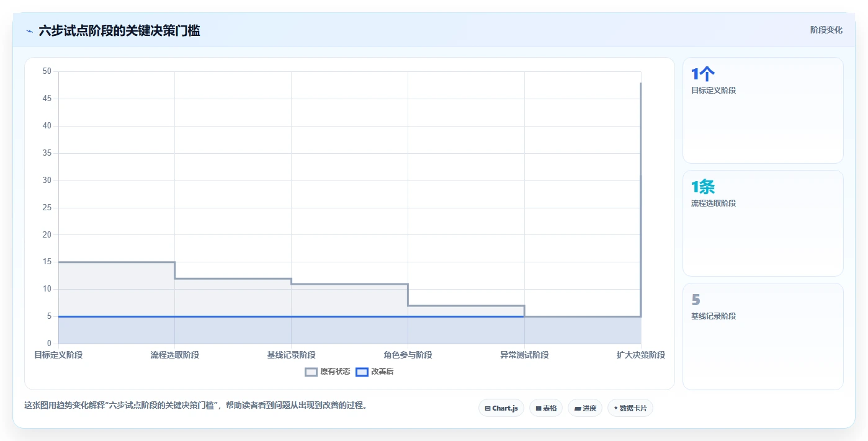Toggle the 原有状态 legend item

(x=328, y=372)
